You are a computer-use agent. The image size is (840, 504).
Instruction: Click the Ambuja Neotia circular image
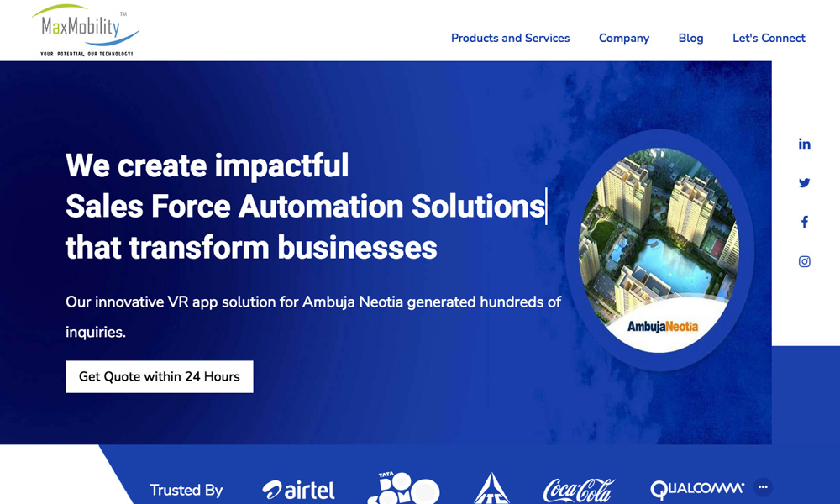tap(659, 250)
